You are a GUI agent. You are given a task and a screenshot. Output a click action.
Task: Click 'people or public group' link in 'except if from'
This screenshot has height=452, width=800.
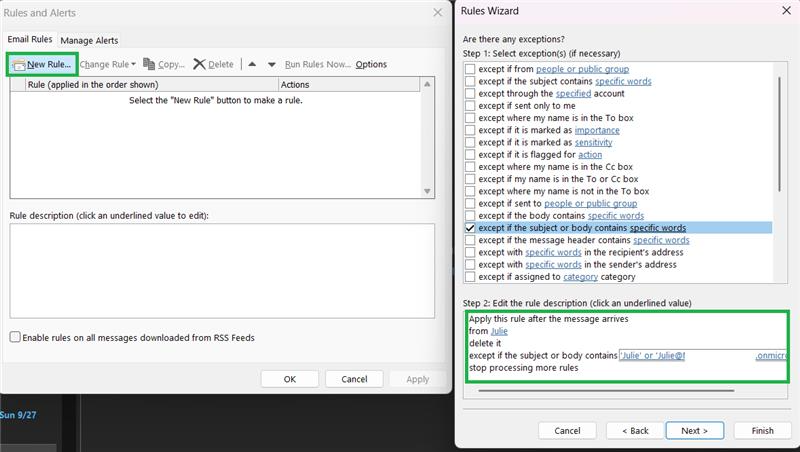click(582, 69)
